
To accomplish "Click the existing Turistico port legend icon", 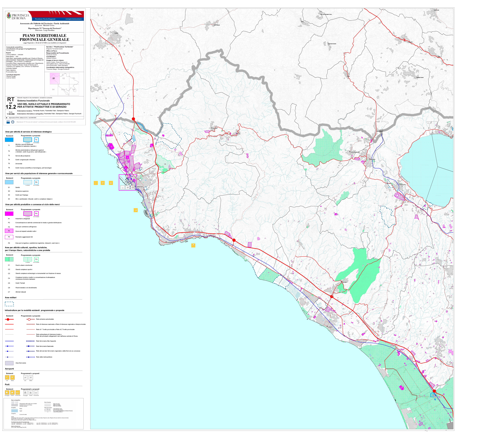I will [x=12, y=392].
